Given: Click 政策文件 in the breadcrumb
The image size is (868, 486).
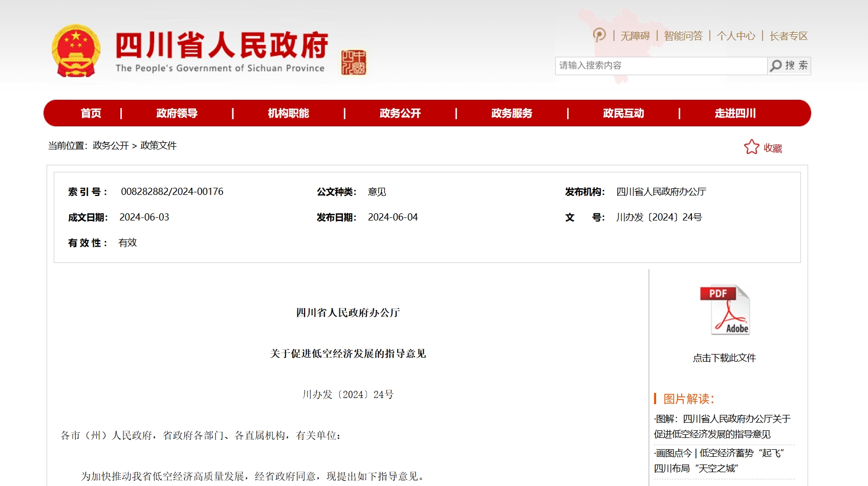Looking at the screenshot, I should [159, 146].
